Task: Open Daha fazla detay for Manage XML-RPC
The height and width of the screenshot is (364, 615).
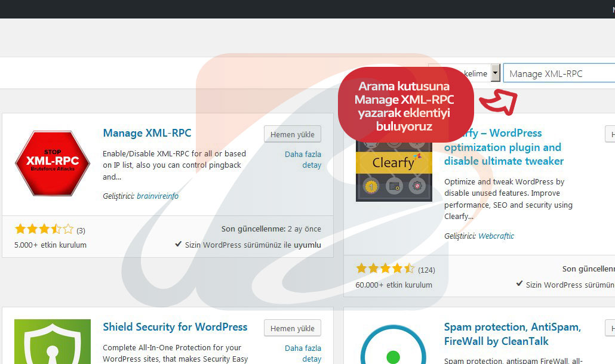Action: click(x=303, y=159)
